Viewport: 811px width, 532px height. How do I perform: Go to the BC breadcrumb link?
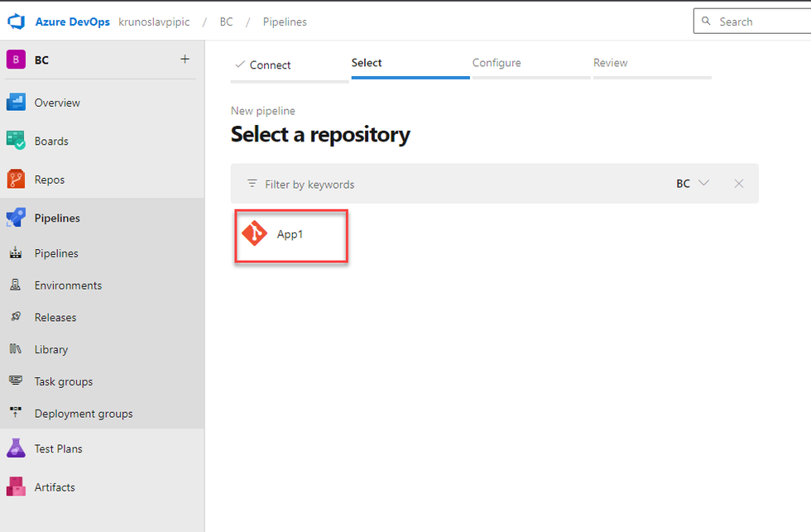coord(226,22)
